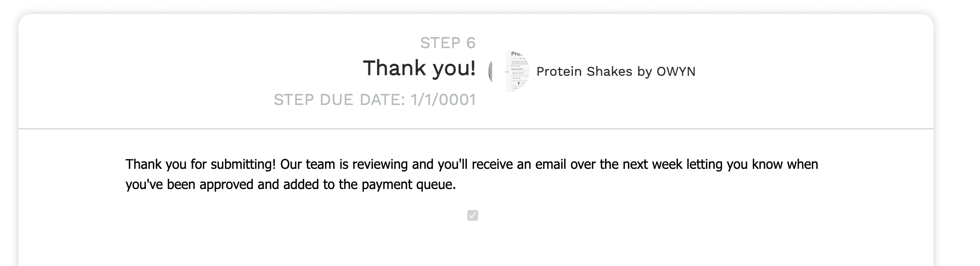Click the number 6 in step label
This screenshot has width=980, height=266.
click(471, 43)
